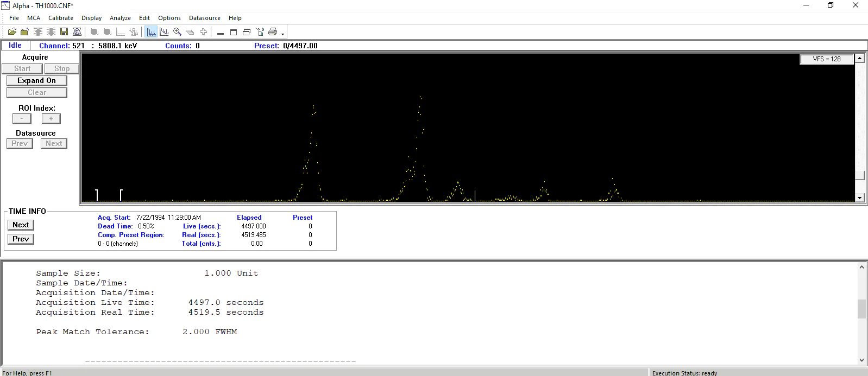Click the VFS = 128 scale label
This screenshot has width=868, height=376.
click(827, 59)
